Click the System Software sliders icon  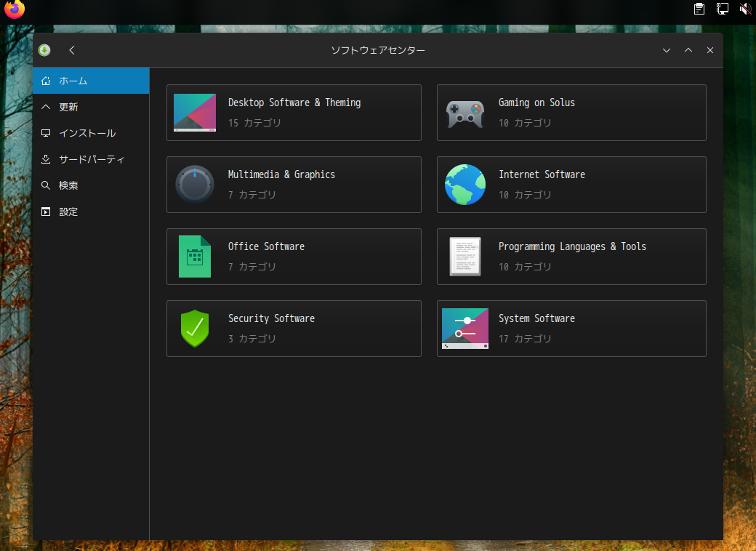[465, 329]
